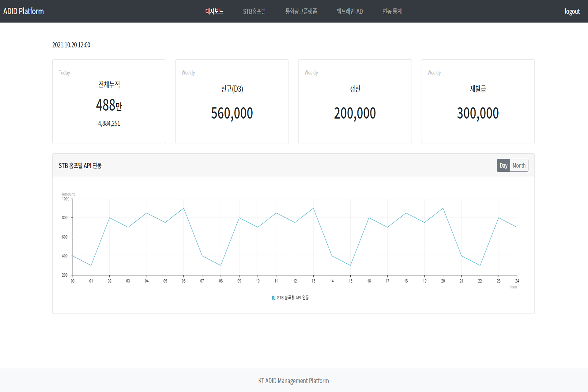Click the chart peak at hour 20

[443, 208]
